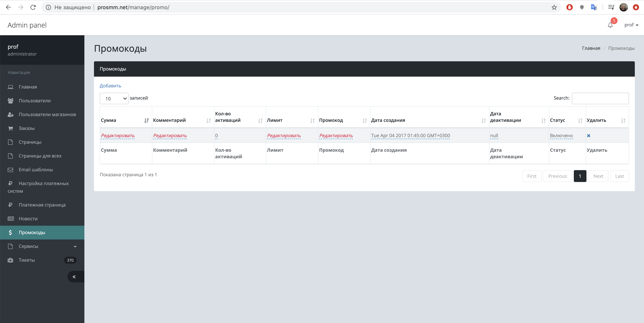Open Пользователи in sidebar

35,101
